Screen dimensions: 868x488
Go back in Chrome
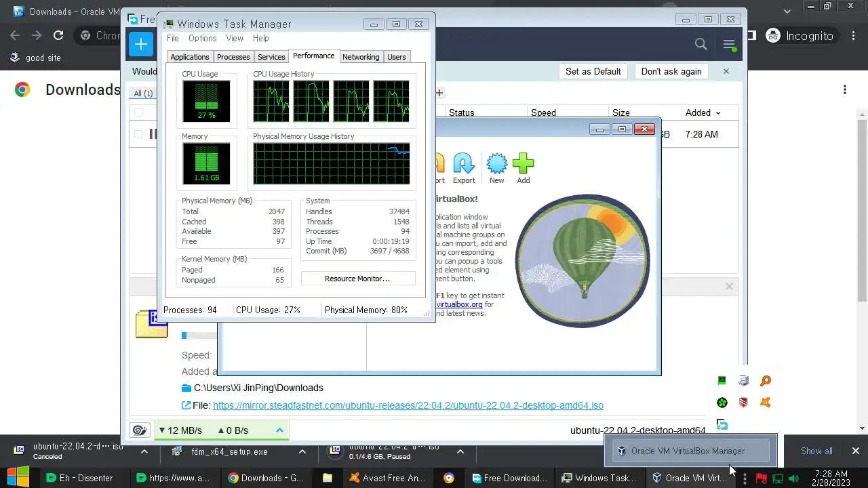click(x=15, y=35)
